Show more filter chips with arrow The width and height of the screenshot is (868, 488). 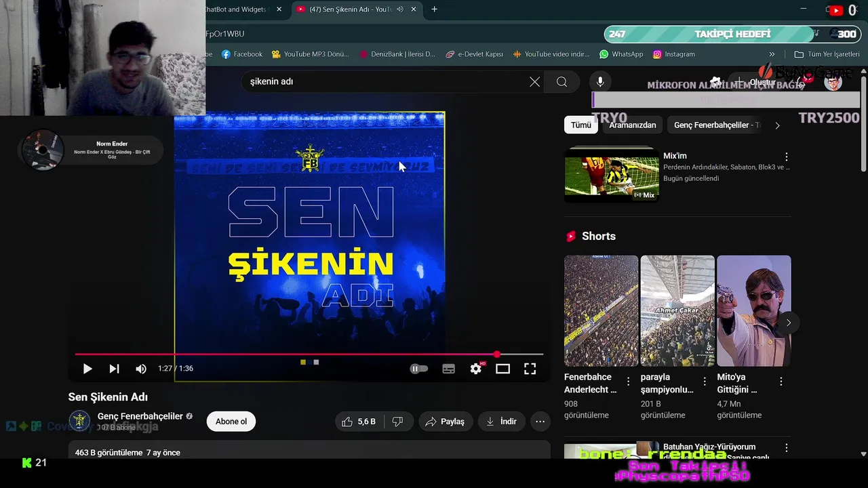(777, 125)
